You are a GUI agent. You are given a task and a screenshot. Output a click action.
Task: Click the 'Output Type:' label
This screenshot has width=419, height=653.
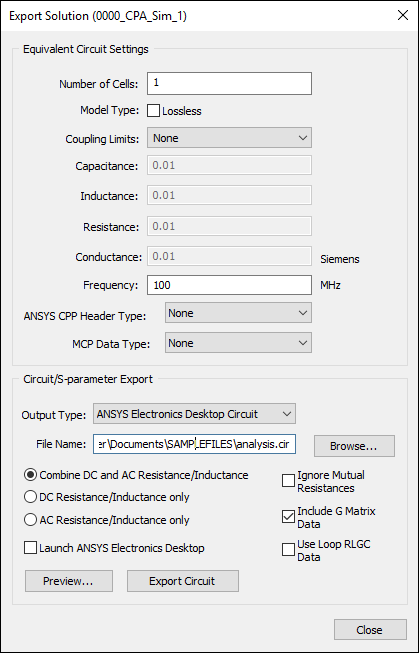pyautogui.click(x=54, y=415)
